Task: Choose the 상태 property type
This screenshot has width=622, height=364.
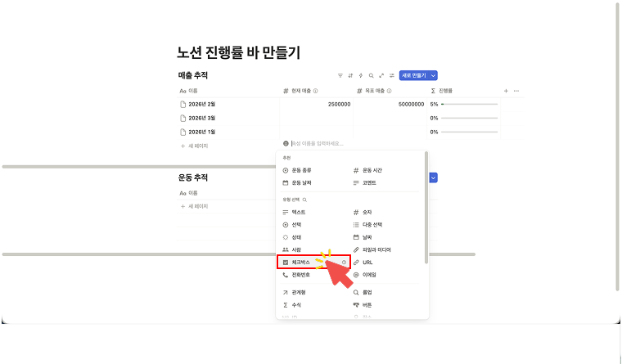Action: [292, 237]
